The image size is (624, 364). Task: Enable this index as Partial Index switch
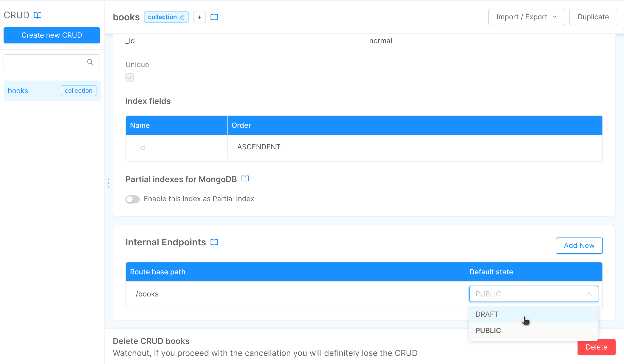[x=133, y=199]
